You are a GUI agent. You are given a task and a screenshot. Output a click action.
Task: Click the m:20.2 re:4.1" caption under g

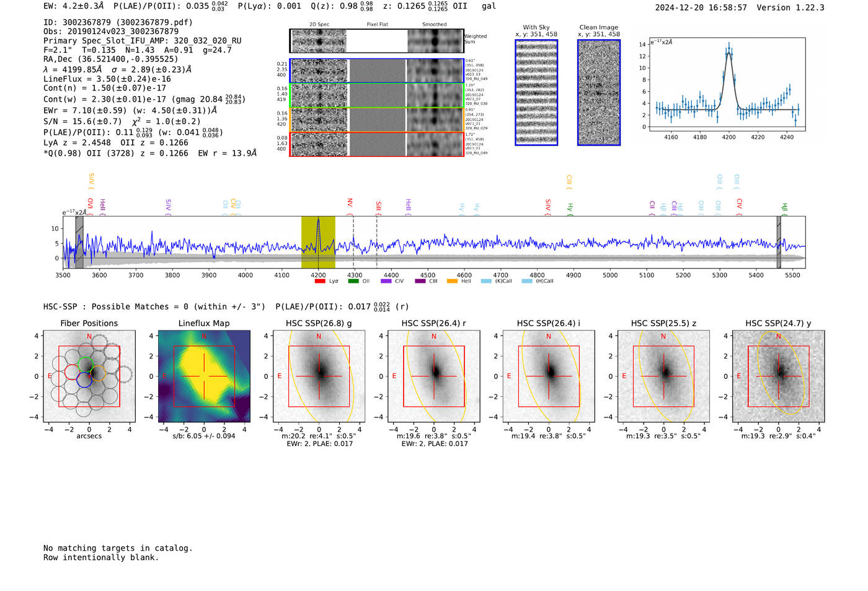point(319,436)
